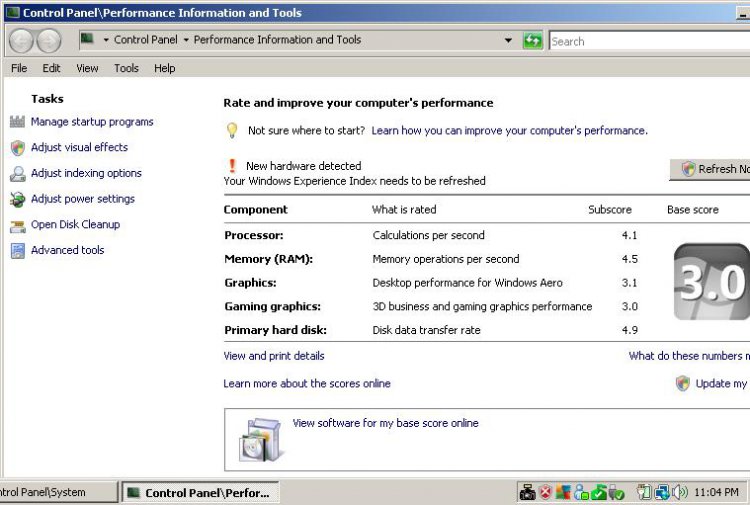750x505 pixels.
Task: Open Adjust visual effects link
Action: [79, 147]
